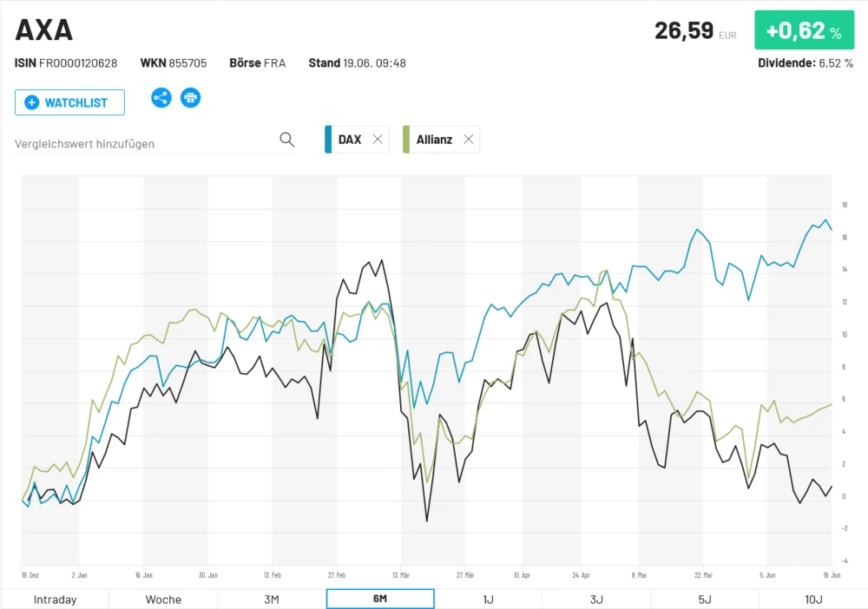Screen dimensions: 868x609
Task: Click the green +0,62 % change badge
Action: point(804,32)
